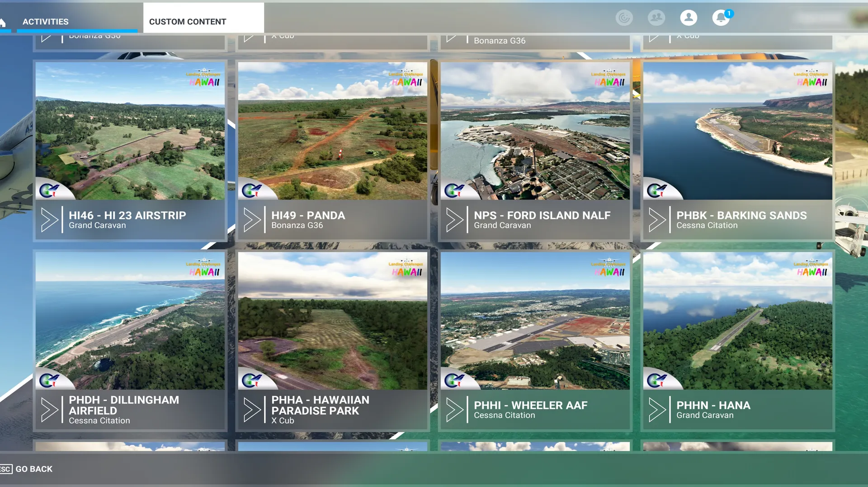Select the HI46 - HI 23 AIRSTRIP title
868x487 pixels.
127,215
